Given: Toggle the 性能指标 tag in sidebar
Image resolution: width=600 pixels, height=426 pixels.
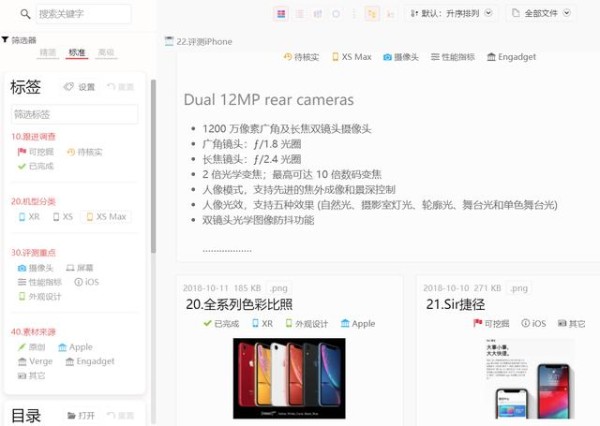Looking at the screenshot, I should click(40, 282).
